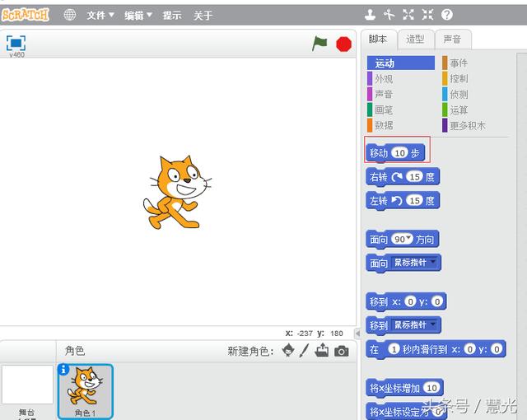
Task: Open 鼠标指针 dropdown in 面向 block
Action: click(x=415, y=263)
